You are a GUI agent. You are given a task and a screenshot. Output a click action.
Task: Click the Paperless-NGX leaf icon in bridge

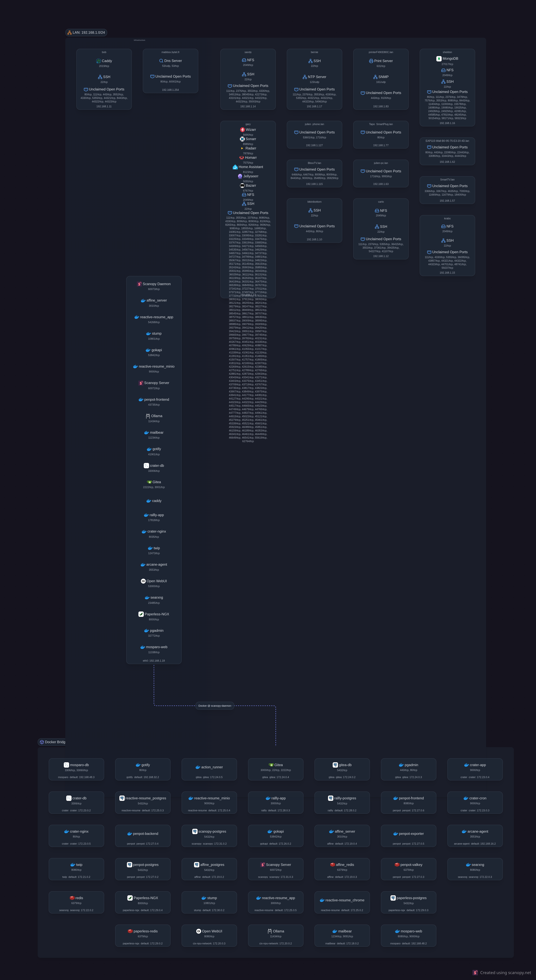coord(130,898)
